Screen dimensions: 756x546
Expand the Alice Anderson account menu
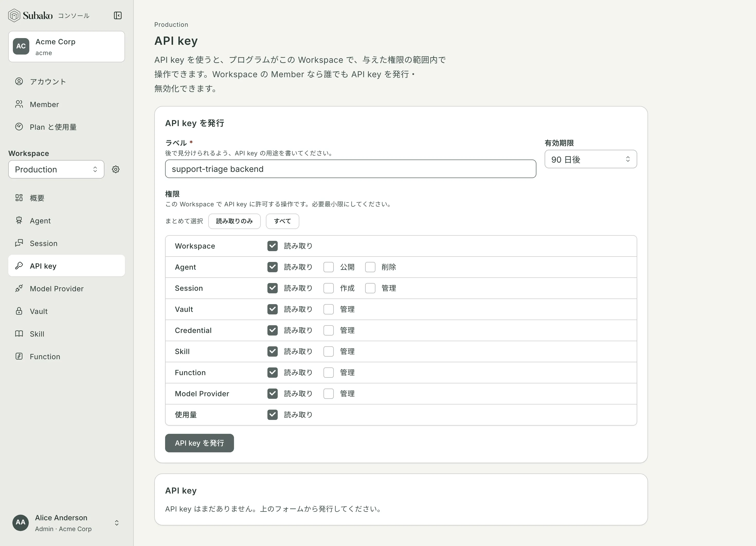coord(66,523)
